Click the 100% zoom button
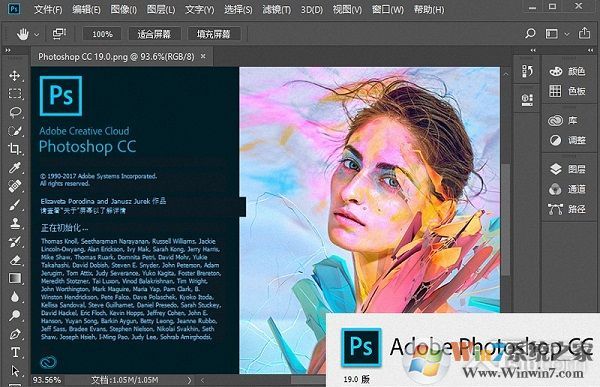600x387 pixels. point(102,34)
